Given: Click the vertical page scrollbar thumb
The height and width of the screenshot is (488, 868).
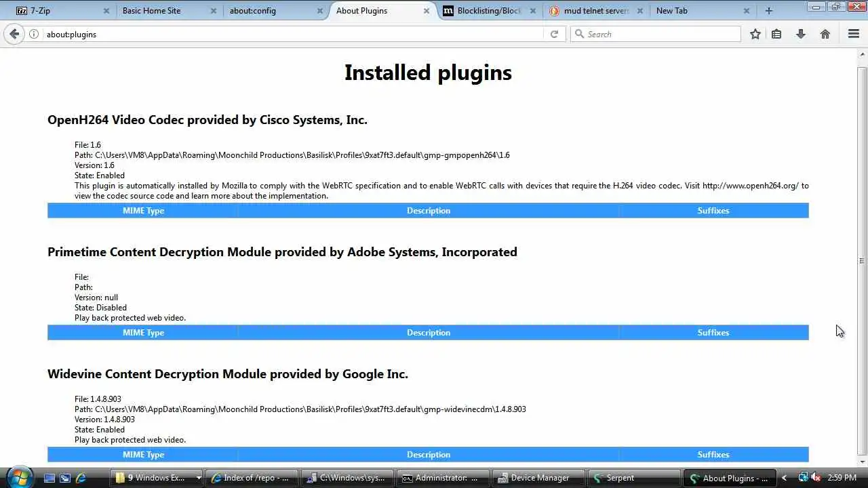Looking at the screenshot, I should tap(862, 261).
